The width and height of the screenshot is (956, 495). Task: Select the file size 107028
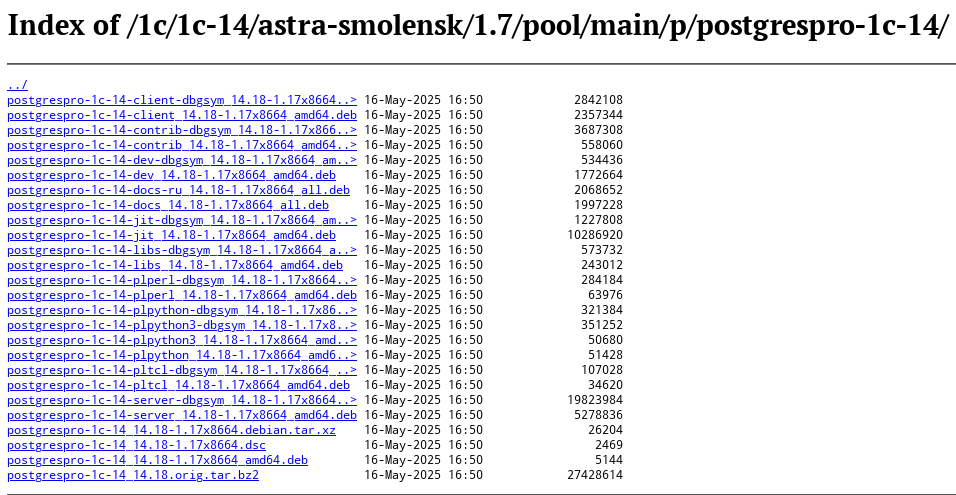(x=602, y=370)
